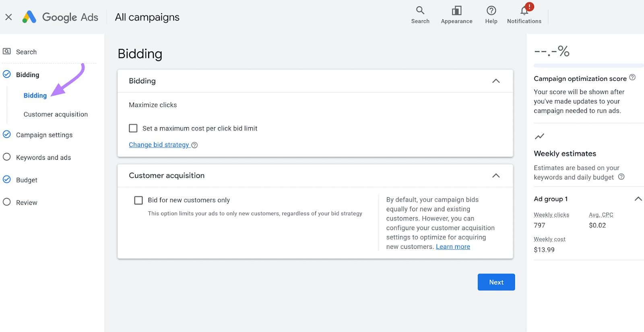Click help icon beside Change bid strategy
The width and height of the screenshot is (644, 332).
pyautogui.click(x=194, y=145)
